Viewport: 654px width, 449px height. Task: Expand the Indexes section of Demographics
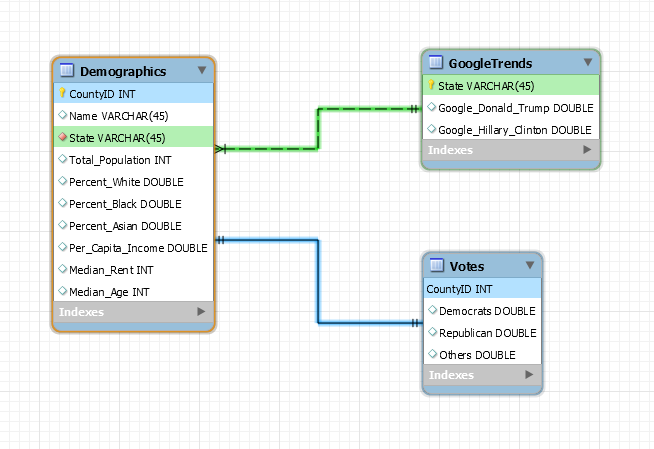point(201,311)
